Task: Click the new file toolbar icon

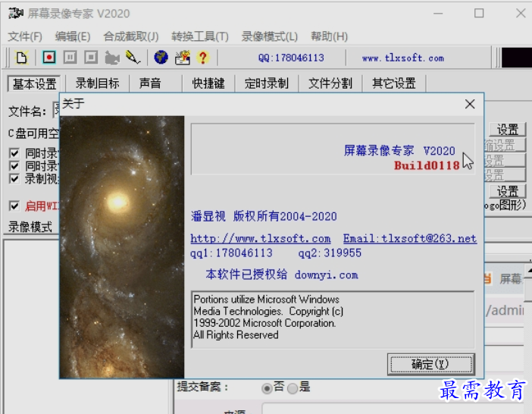Action: click(x=21, y=58)
